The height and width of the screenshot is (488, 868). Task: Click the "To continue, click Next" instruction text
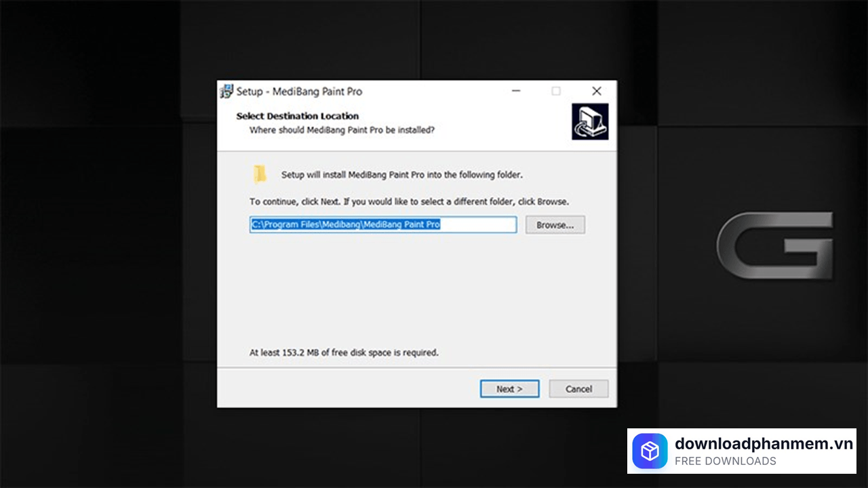tap(409, 202)
